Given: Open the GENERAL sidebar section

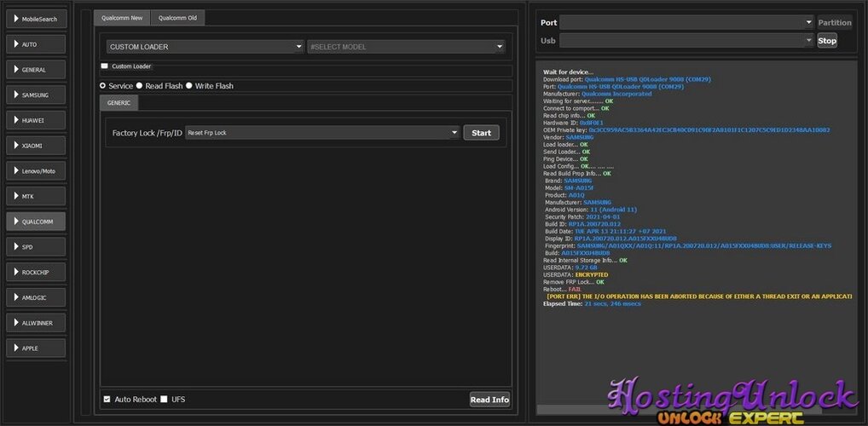Looking at the screenshot, I should pos(36,70).
